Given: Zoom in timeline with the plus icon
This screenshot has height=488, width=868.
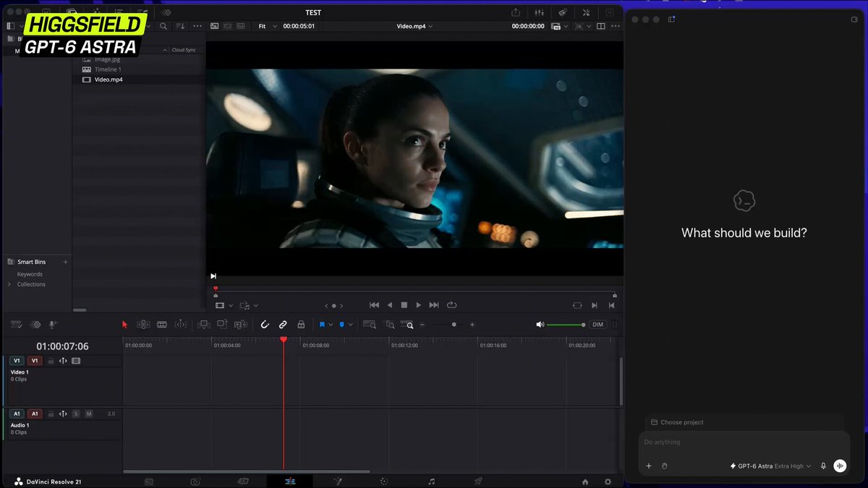Looking at the screenshot, I should 472,325.
